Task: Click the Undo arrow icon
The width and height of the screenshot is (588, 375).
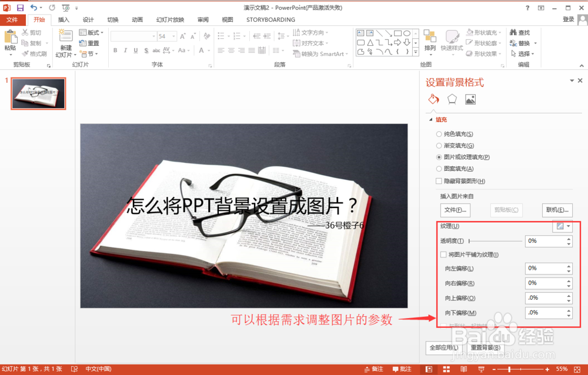Action: (x=34, y=7)
